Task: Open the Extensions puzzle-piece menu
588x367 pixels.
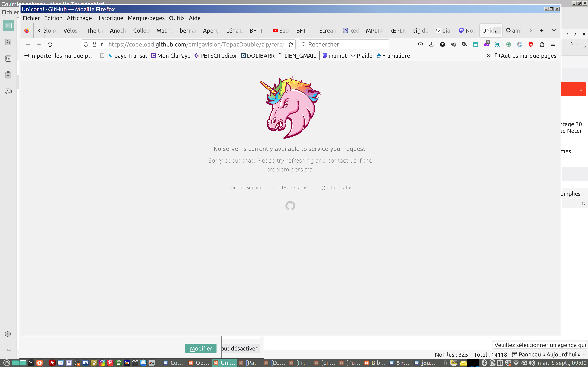Action: coord(542,44)
